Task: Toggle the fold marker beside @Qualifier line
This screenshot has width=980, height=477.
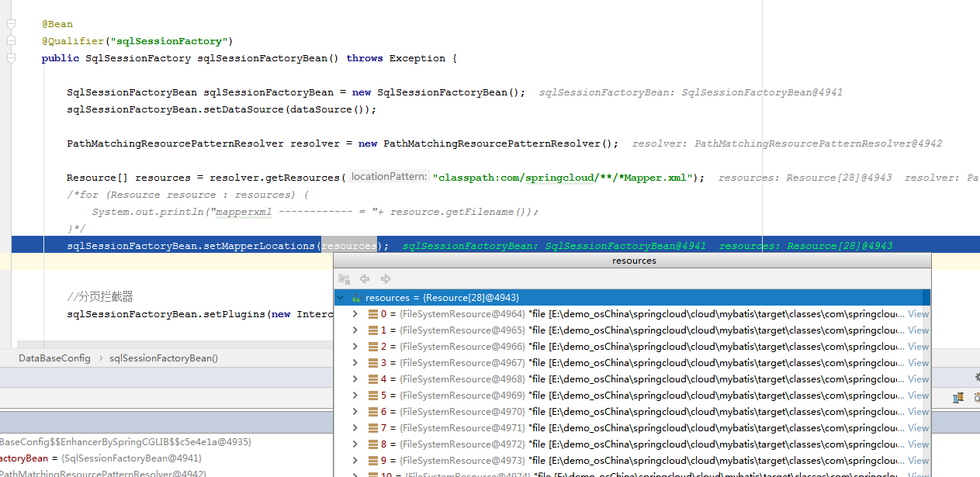Action: click(x=11, y=41)
